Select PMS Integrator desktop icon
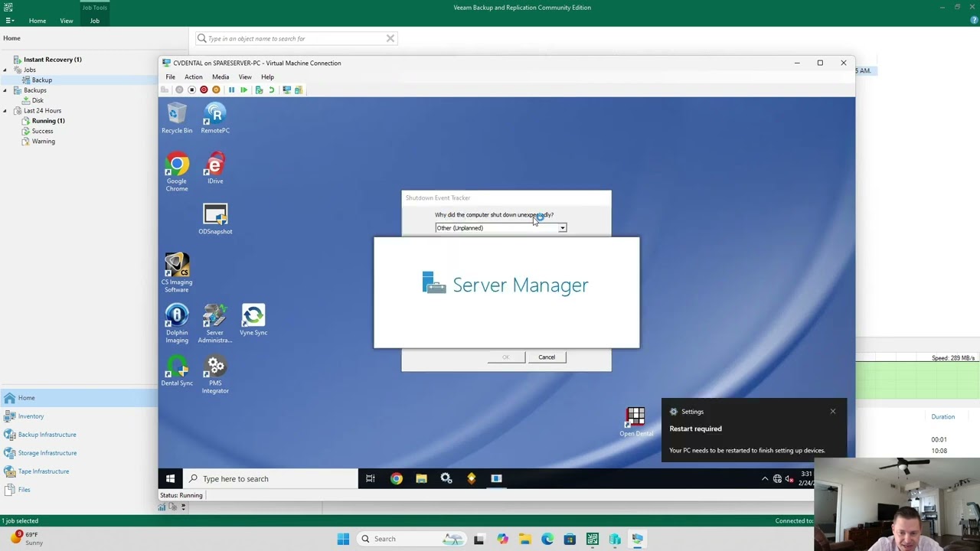This screenshot has height=551, width=980. [x=215, y=375]
